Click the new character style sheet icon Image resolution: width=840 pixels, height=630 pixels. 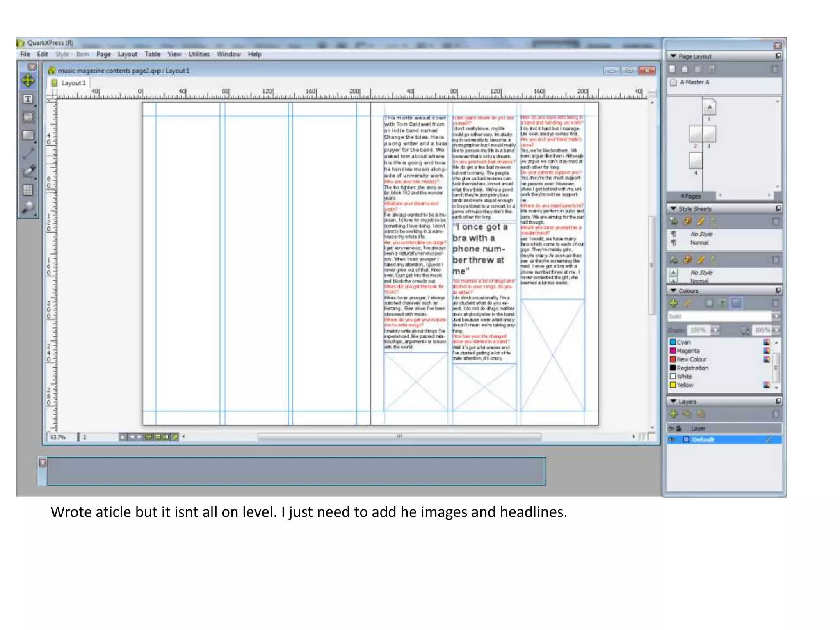click(673, 260)
